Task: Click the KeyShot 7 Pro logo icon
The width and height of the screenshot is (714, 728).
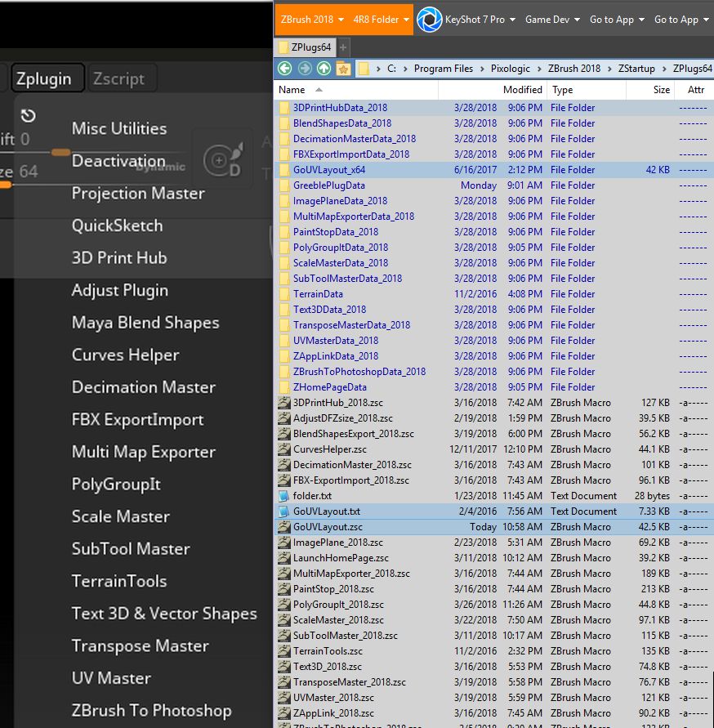Action: pyautogui.click(x=429, y=20)
